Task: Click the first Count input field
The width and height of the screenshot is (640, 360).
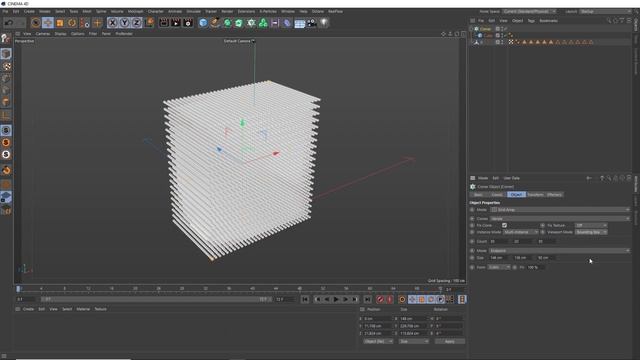Action: coord(498,242)
